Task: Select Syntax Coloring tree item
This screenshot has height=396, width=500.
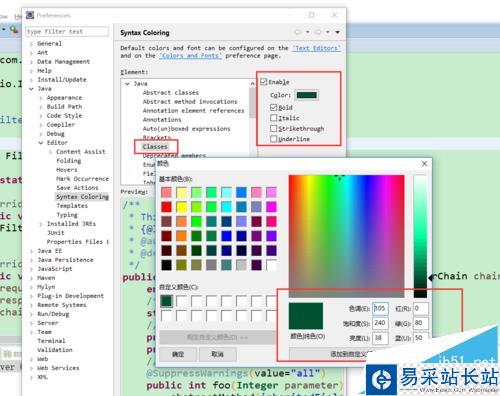Action: click(82, 197)
